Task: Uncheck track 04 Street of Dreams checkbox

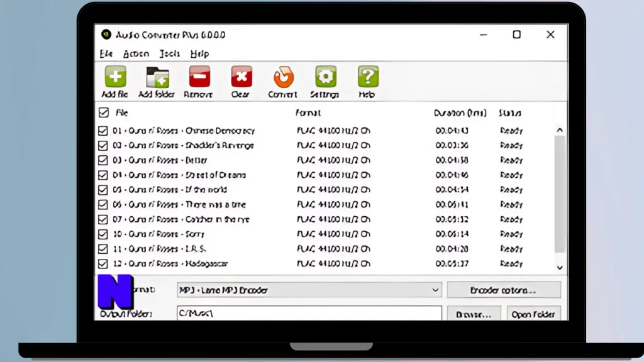Action: (x=103, y=175)
